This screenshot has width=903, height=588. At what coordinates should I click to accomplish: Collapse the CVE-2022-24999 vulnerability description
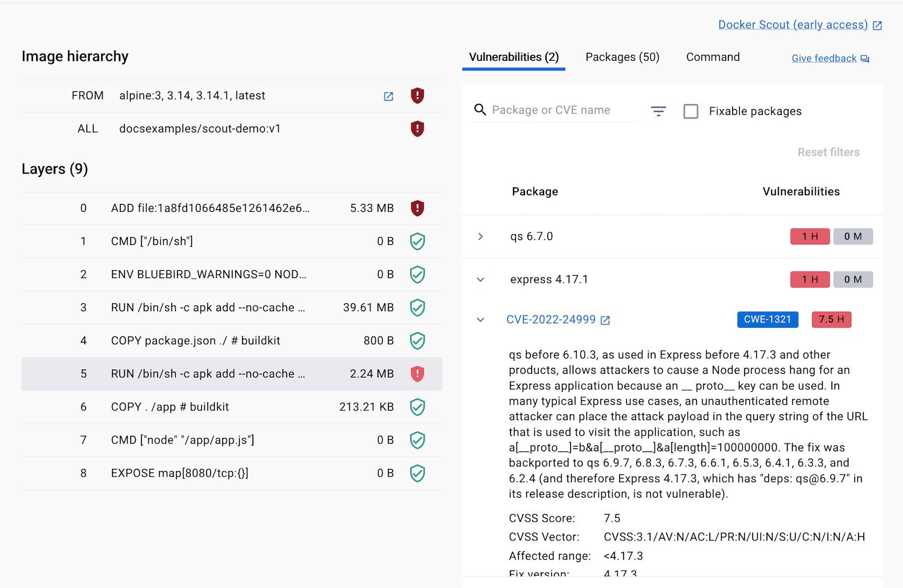click(x=480, y=320)
